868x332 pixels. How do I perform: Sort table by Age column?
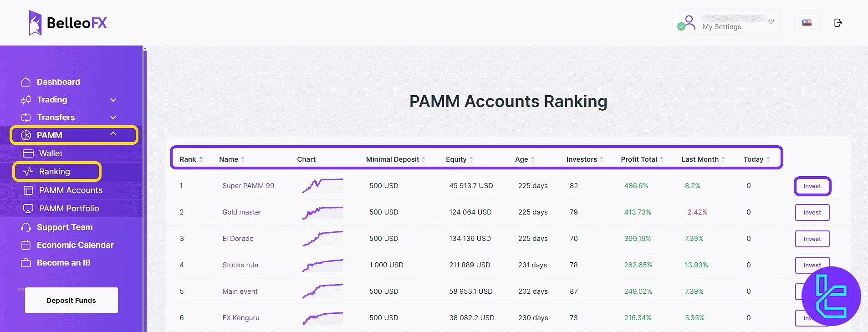525,159
